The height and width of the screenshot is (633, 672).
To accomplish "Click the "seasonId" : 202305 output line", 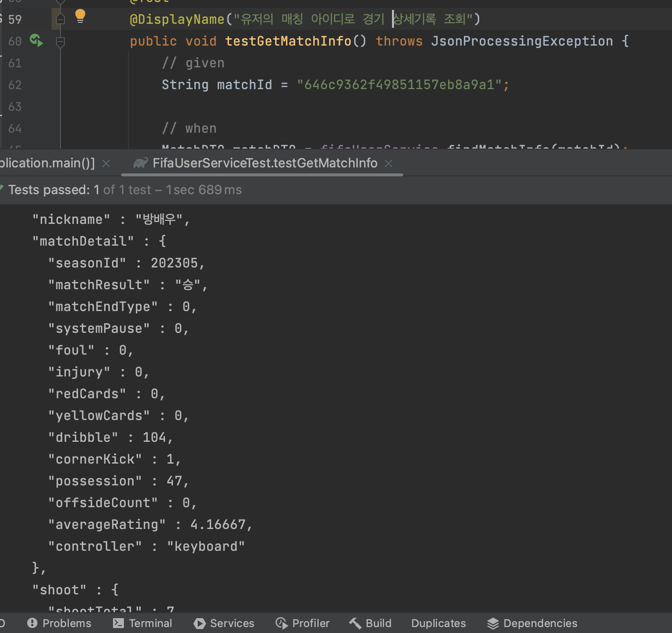I will [x=126, y=263].
